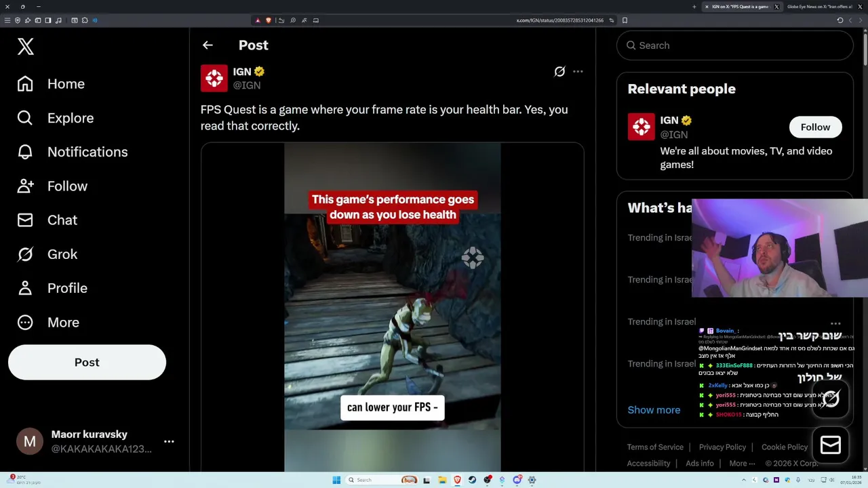This screenshot has height=488, width=868.
Task: Open Steam from the taskbar
Action: 472,480
